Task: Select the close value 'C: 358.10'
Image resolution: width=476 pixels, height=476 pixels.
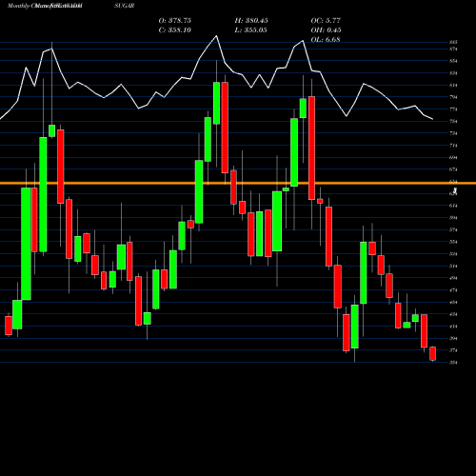Action: [x=175, y=30]
